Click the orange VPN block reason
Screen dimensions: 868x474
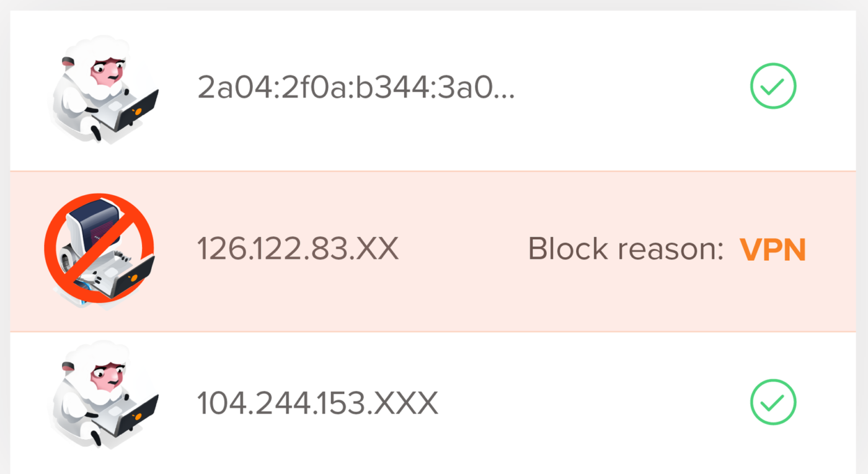pos(773,250)
